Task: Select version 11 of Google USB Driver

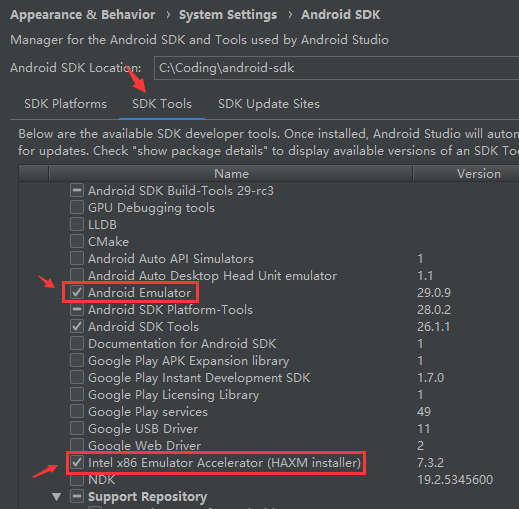Action: point(424,429)
